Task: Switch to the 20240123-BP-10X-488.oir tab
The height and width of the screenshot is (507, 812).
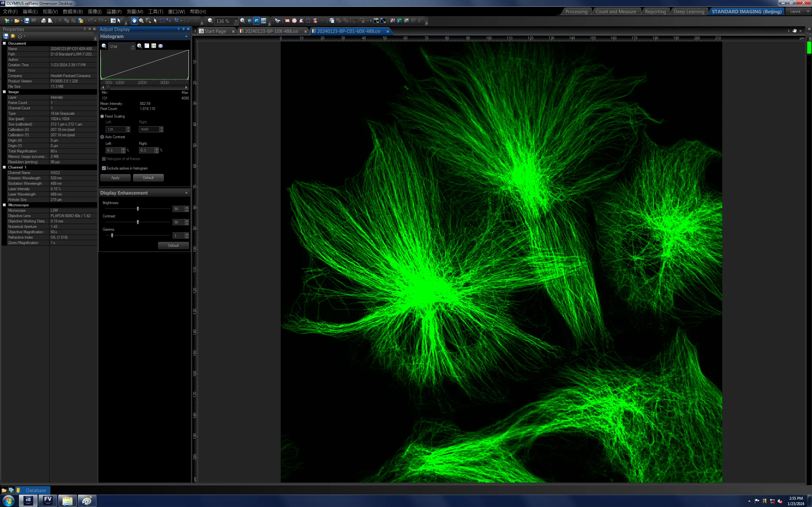Action: pyautogui.click(x=272, y=31)
